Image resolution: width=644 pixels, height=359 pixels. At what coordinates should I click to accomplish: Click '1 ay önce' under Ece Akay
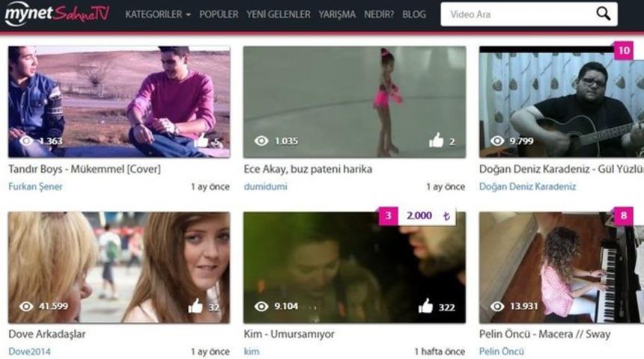point(446,187)
